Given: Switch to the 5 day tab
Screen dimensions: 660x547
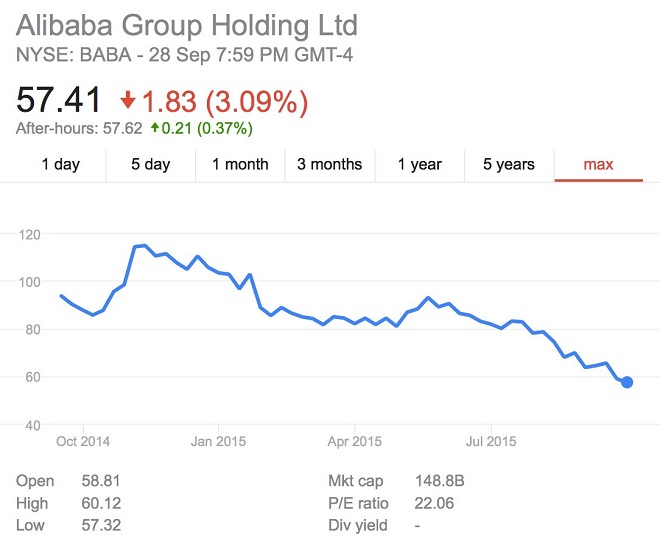Looking at the screenshot, I should (x=150, y=165).
